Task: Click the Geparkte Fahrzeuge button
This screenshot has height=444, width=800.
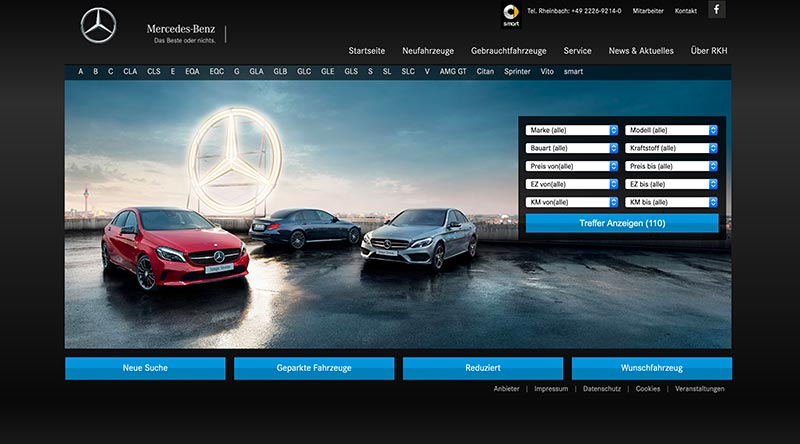Action: pyautogui.click(x=314, y=368)
